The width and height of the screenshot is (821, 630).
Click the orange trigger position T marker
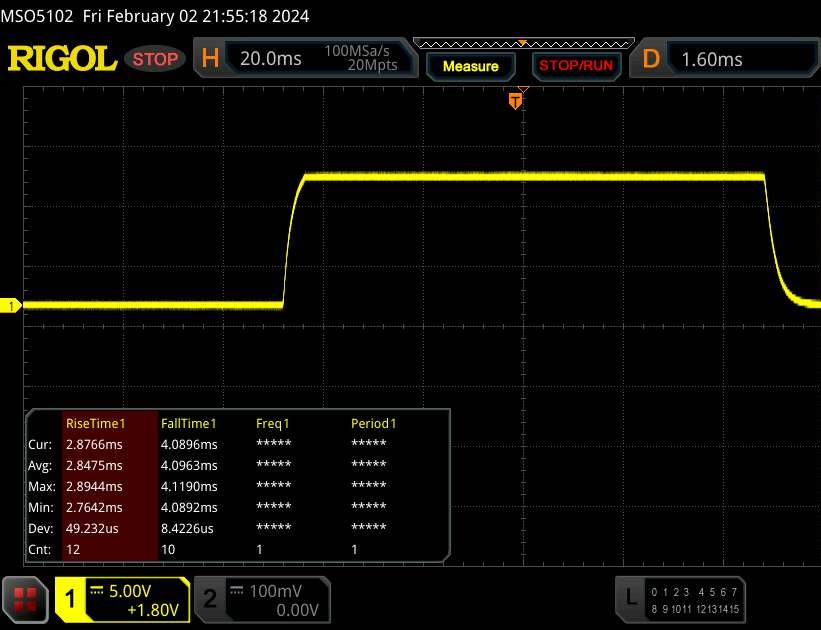tap(515, 101)
